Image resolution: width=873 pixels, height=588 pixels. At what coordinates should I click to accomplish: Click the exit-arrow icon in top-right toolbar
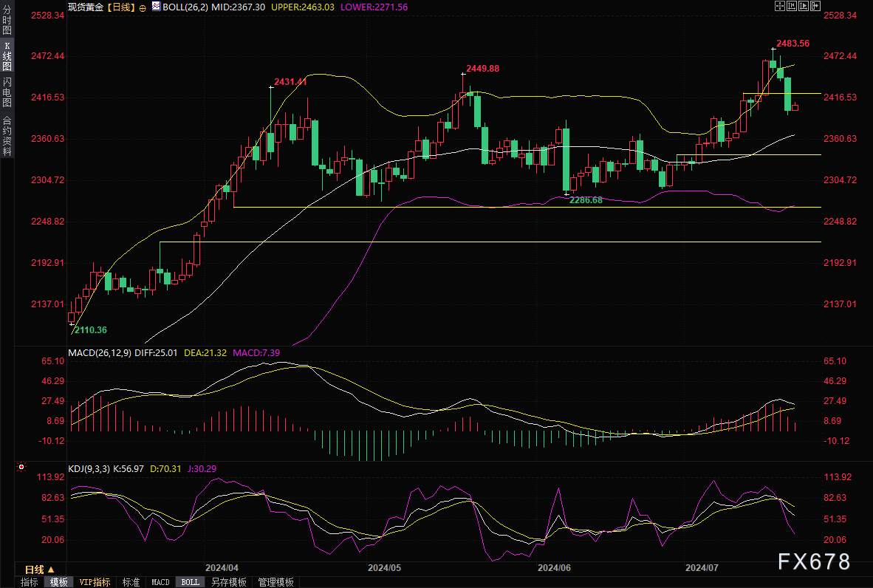(x=816, y=6)
